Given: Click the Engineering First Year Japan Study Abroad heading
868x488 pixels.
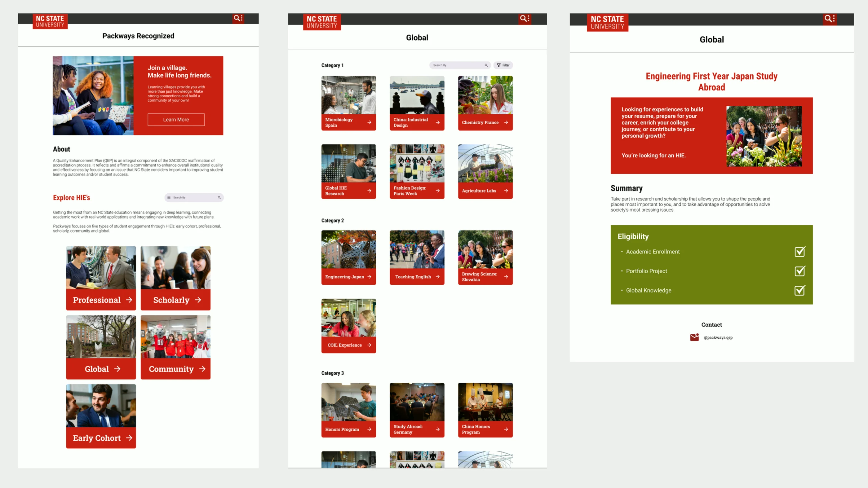Looking at the screenshot, I should (x=711, y=82).
